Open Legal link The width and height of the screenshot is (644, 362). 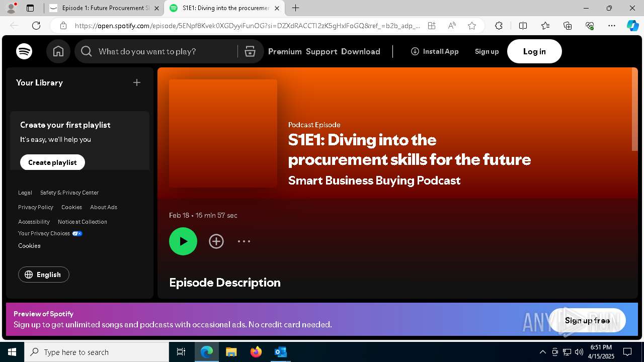(x=25, y=193)
